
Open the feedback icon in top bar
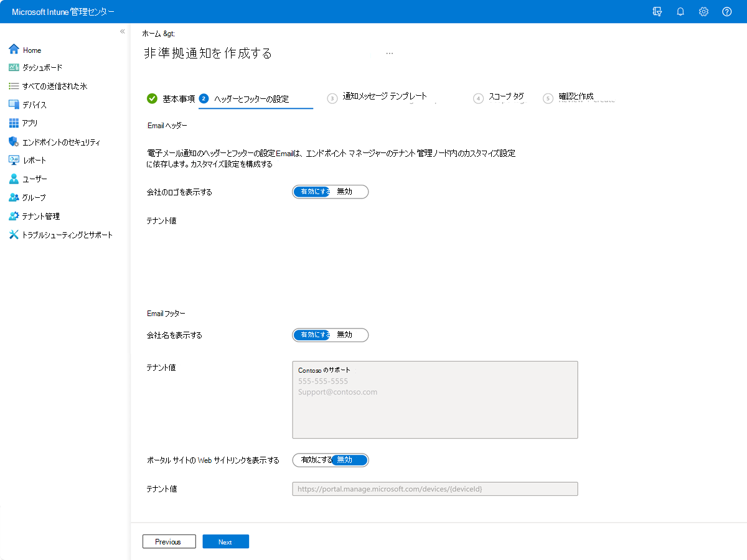657,12
